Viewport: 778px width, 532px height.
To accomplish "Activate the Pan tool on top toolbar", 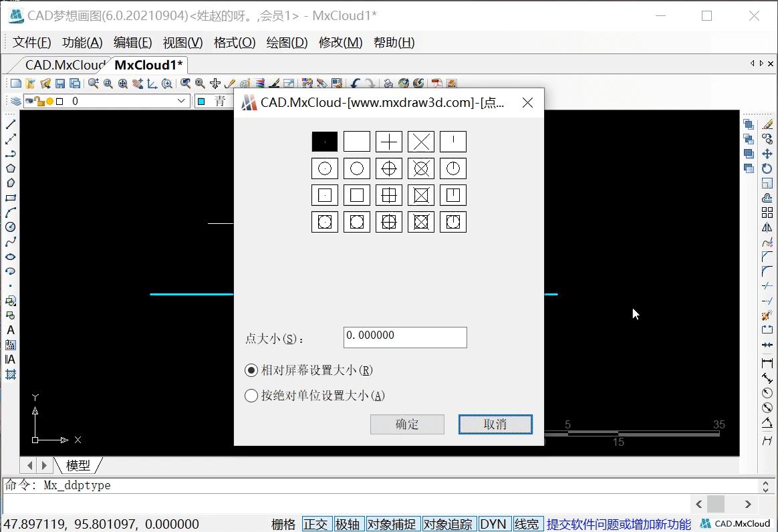I will click(137, 84).
